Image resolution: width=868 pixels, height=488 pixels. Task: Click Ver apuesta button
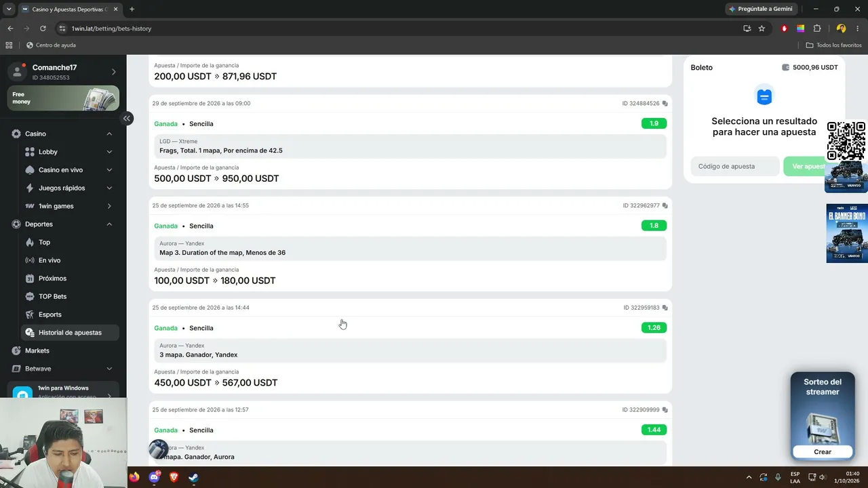pyautogui.click(x=804, y=167)
